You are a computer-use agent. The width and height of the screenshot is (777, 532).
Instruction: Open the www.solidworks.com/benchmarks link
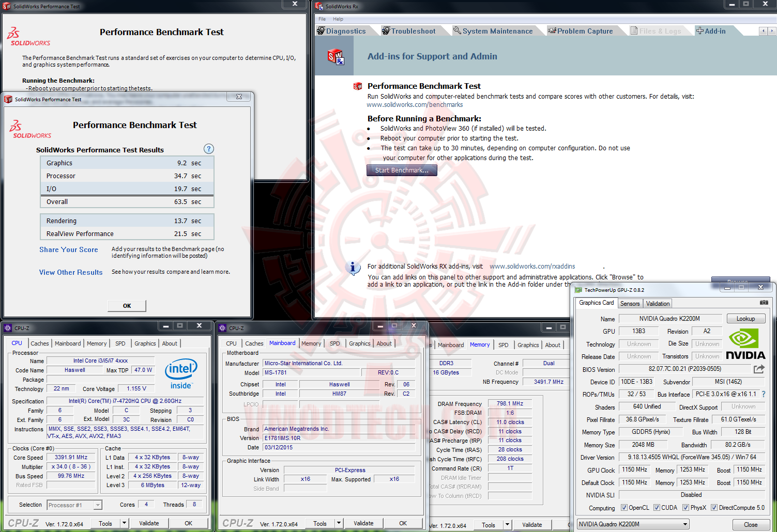click(x=415, y=105)
